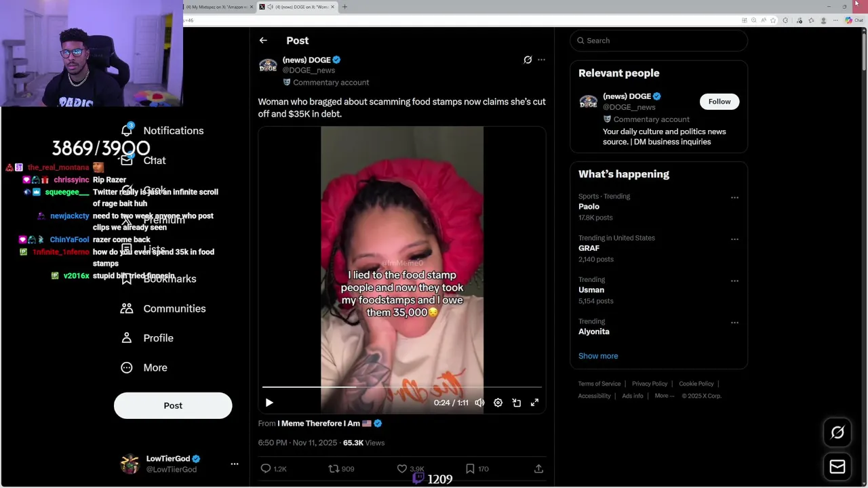Click the search magnifier icon
The width and height of the screenshot is (868, 488).
[x=580, y=41]
